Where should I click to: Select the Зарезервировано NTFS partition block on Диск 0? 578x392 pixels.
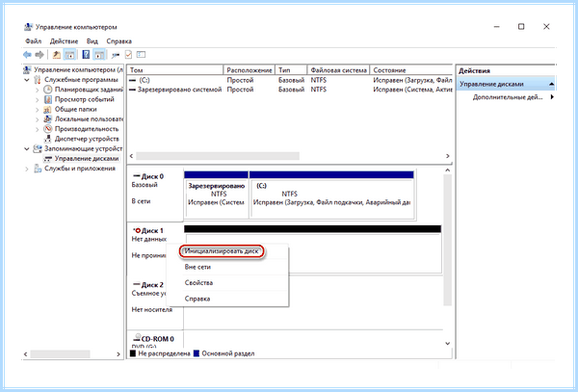(x=217, y=195)
